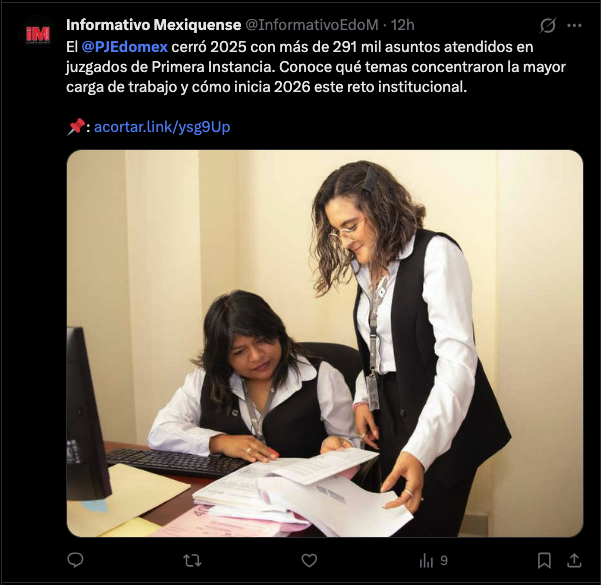This screenshot has width=601, height=585.
Task: Open the share arrow icon menu
Action: point(574,560)
